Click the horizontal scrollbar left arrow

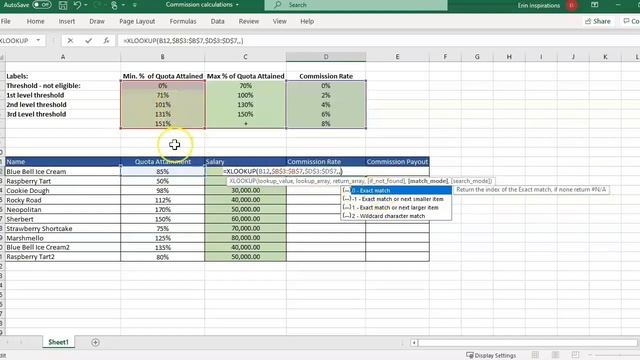[414, 343]
